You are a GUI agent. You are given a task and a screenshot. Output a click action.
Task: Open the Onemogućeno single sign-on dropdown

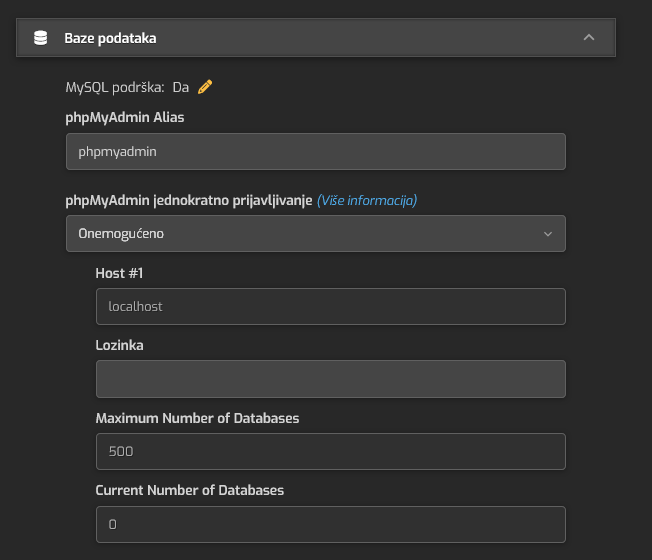[x=316, y=234]
